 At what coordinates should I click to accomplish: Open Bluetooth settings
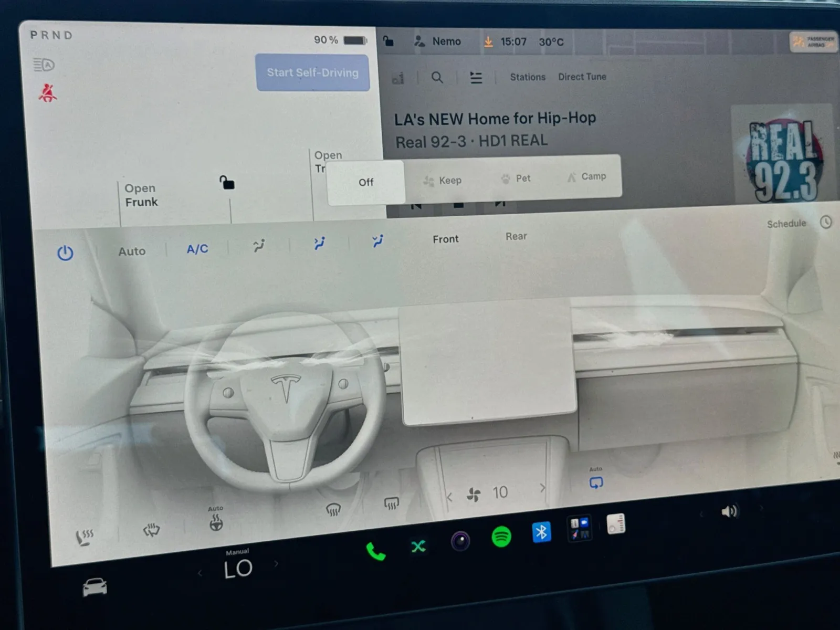(541, 532)
